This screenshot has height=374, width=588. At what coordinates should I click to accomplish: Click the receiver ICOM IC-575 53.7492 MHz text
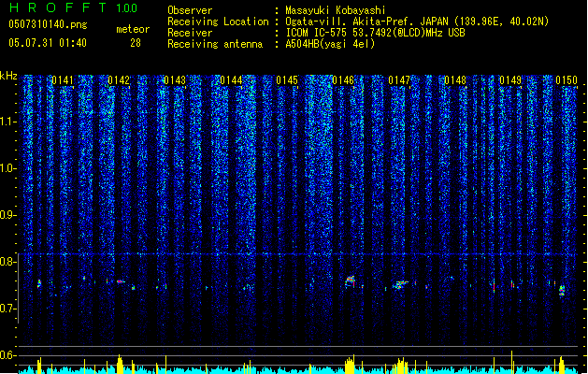(375, 33)
